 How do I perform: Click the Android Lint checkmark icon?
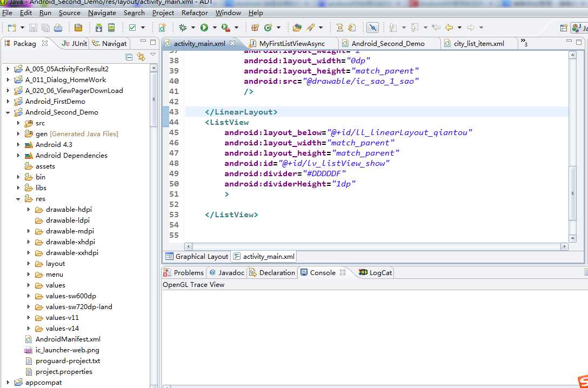click(132, 28)
